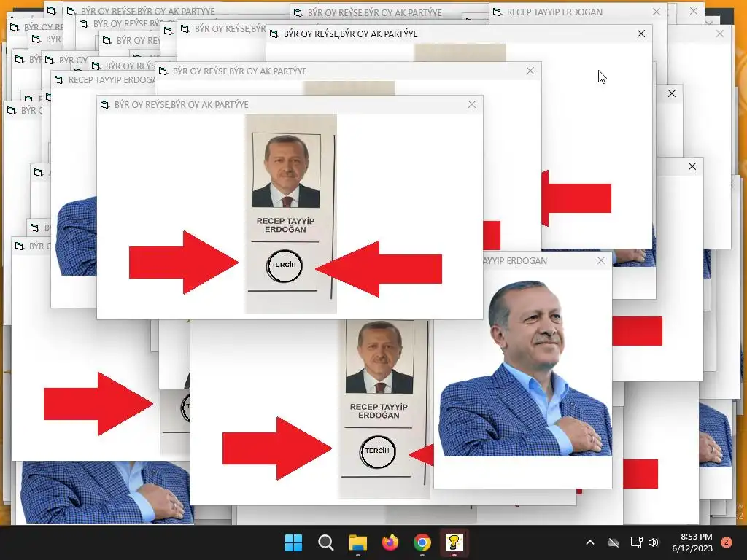Viewport: 747px width, 560px height.
Task: Launch Firefox from the taskbar
Action: 390,542
